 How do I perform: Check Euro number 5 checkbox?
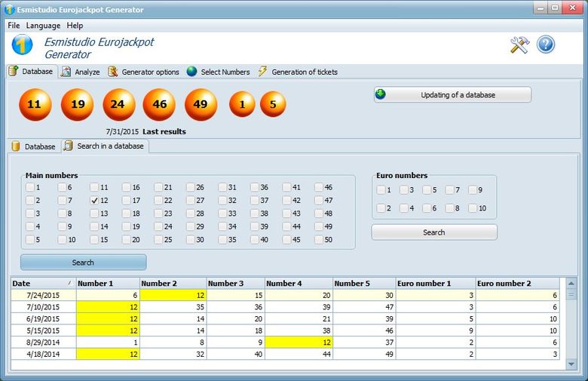pyautogui.click(x=427, y=190)
